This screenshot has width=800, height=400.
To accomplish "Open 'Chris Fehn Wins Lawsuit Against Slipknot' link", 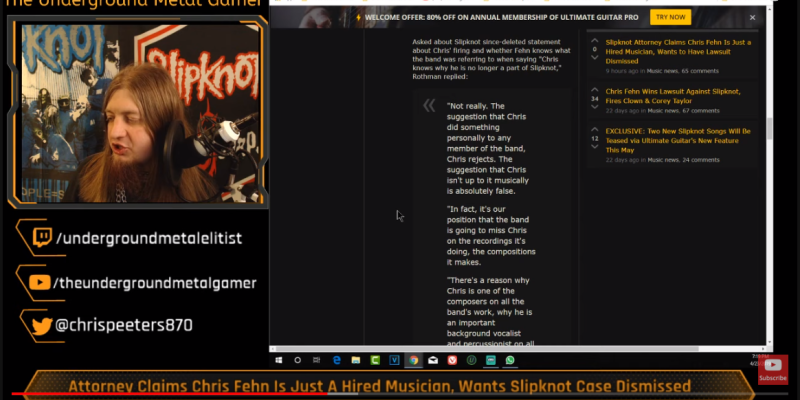I will tap(673, 96).
